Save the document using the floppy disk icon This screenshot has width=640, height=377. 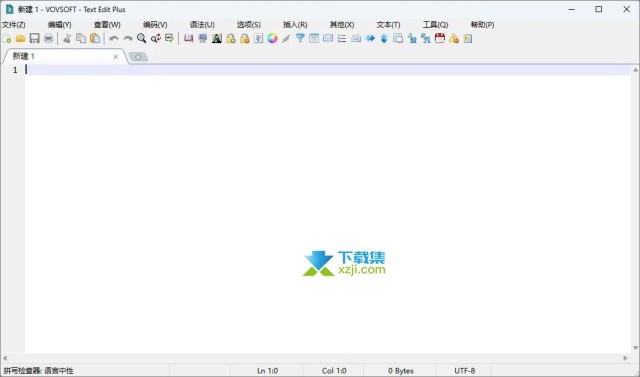click(35, 39)
